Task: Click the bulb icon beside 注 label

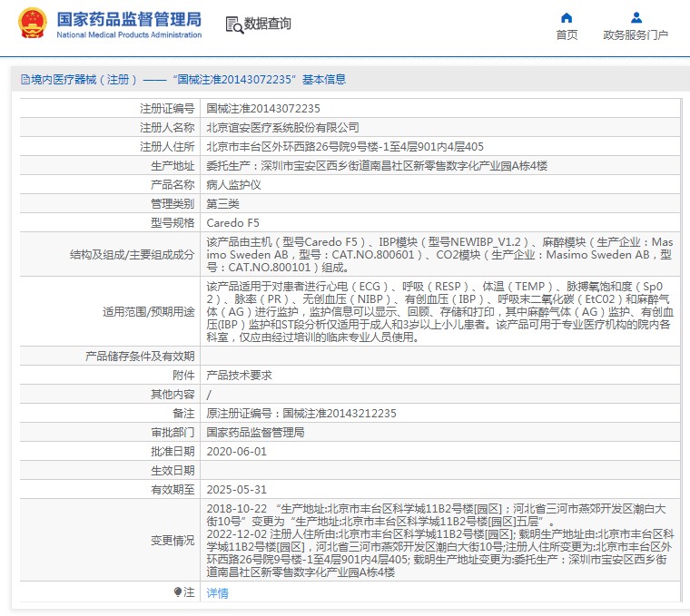Action: coord(178,592)
